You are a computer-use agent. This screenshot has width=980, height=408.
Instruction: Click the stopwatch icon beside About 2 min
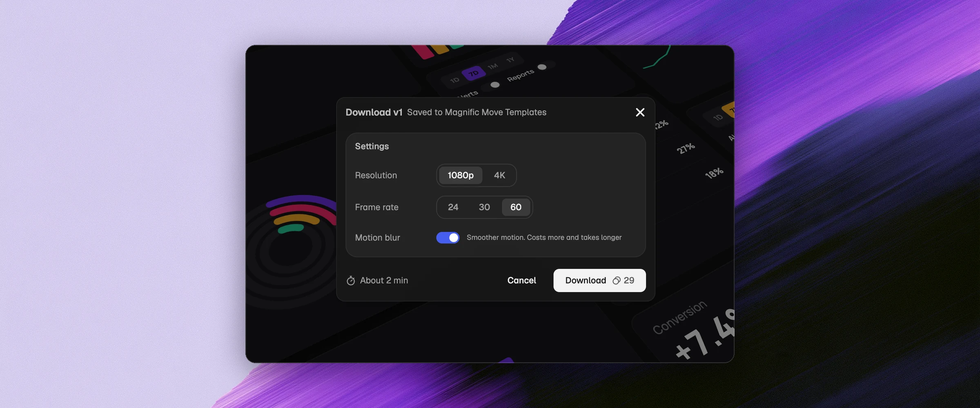(351, 281)
